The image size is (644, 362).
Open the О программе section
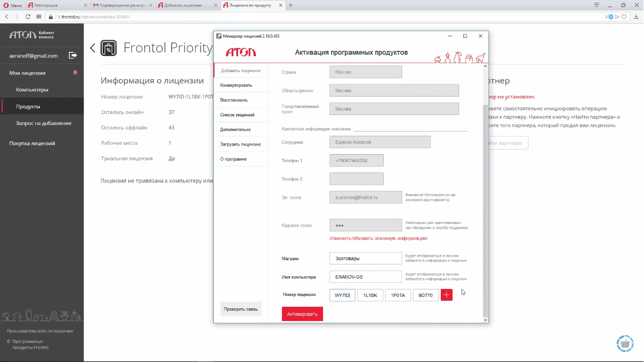coord(240,159)
